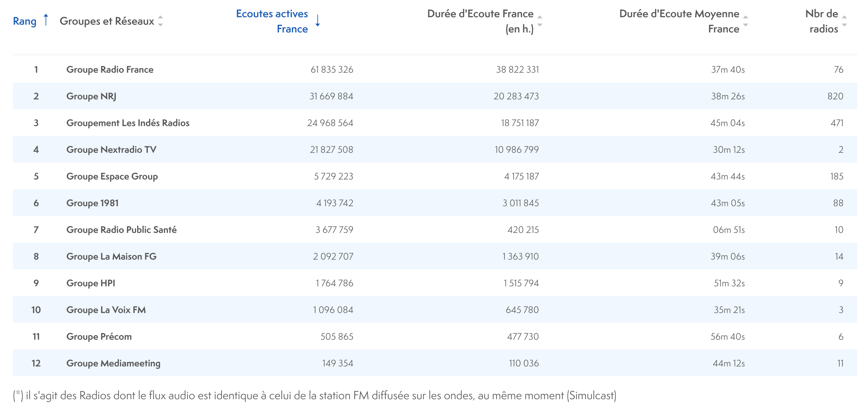This screenshot has height=409, width=868.
Task: Click the Durée d'Ecoute France sort arrows
Action: click(x=540, y=21)
